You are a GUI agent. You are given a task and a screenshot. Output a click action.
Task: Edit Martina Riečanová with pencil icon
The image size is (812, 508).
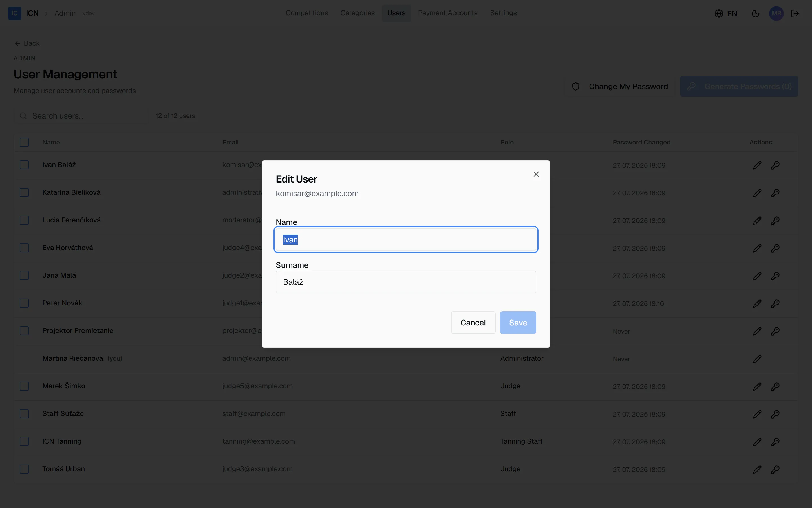click(757, 359)
